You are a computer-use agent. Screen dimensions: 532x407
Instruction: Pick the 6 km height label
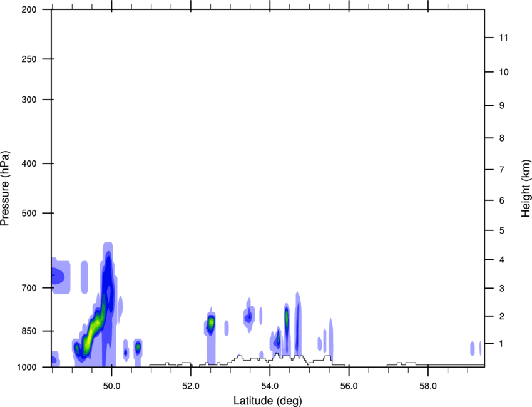(502, 200)
